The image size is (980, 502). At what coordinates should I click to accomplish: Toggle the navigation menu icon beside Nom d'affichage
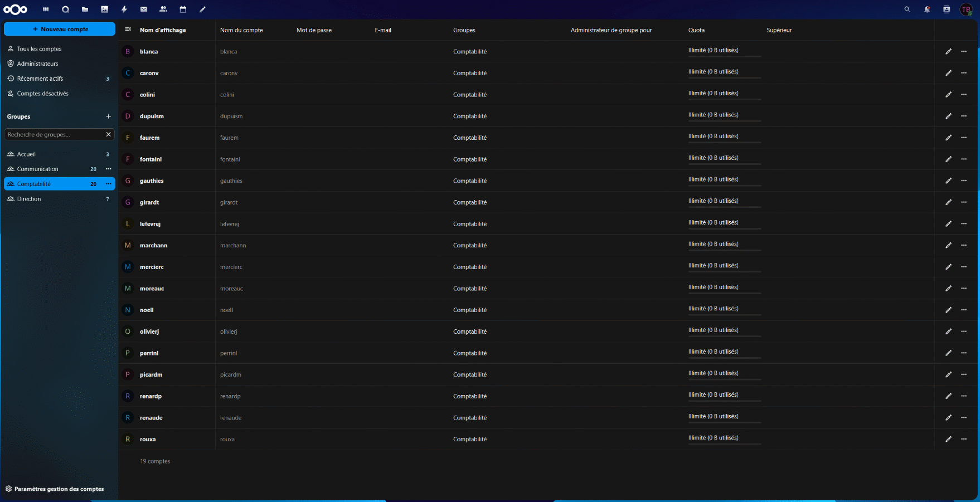pyautogui.click(x=128, y=30)
